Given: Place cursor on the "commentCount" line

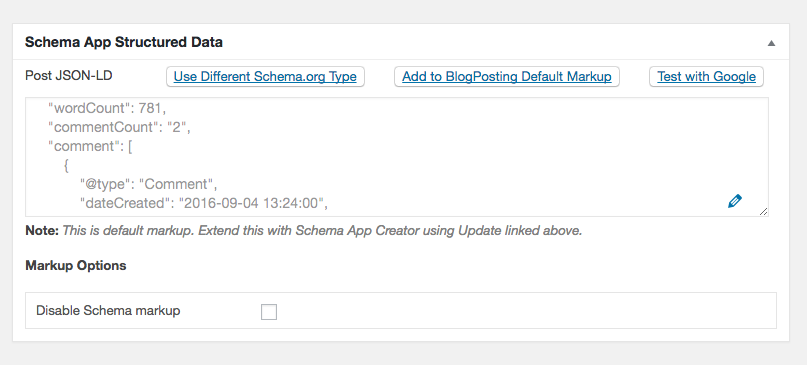Looking at the screenshot, I should (119, 127).
